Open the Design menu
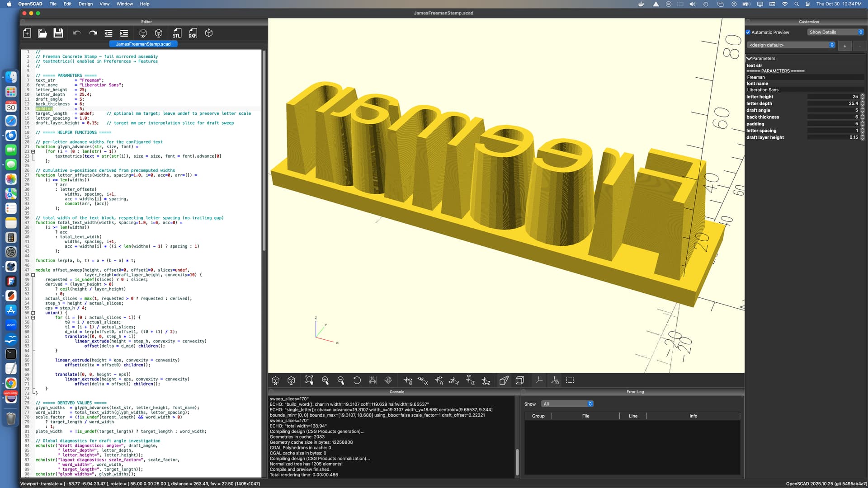Viewport: 868px width, 488px height. (85, 4)
